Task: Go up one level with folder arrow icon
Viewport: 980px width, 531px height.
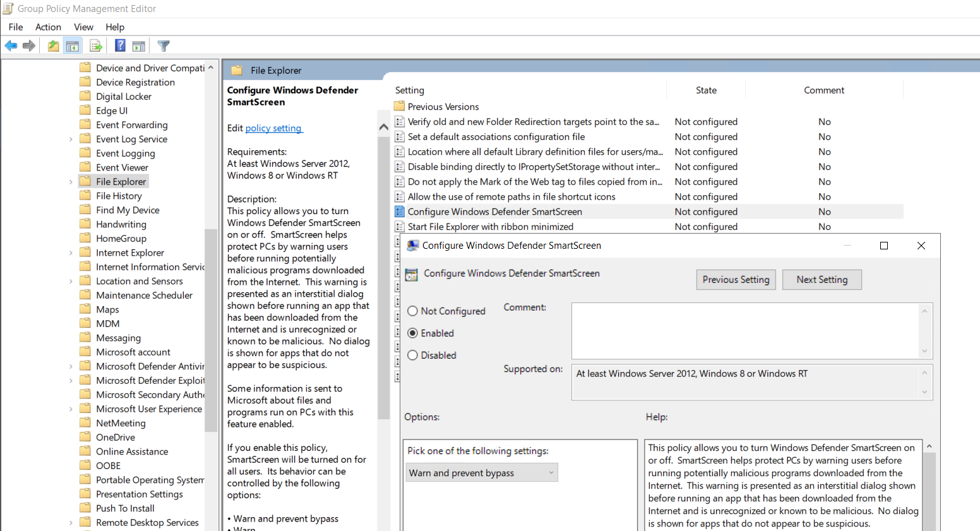Action: point(54,45)
